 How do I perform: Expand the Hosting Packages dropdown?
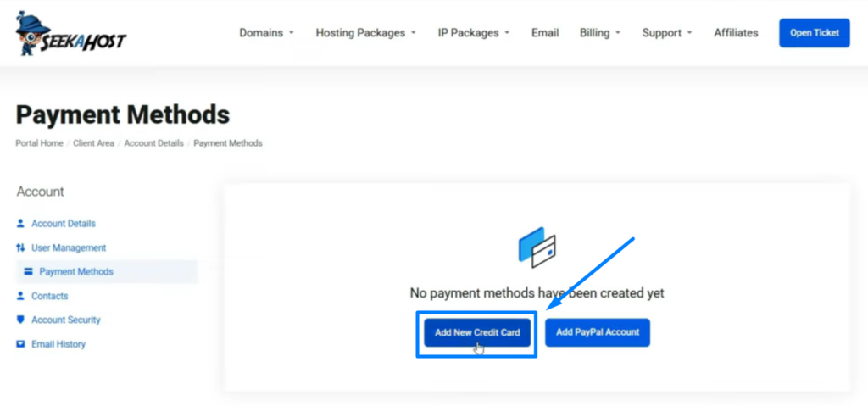coord(365,33)
